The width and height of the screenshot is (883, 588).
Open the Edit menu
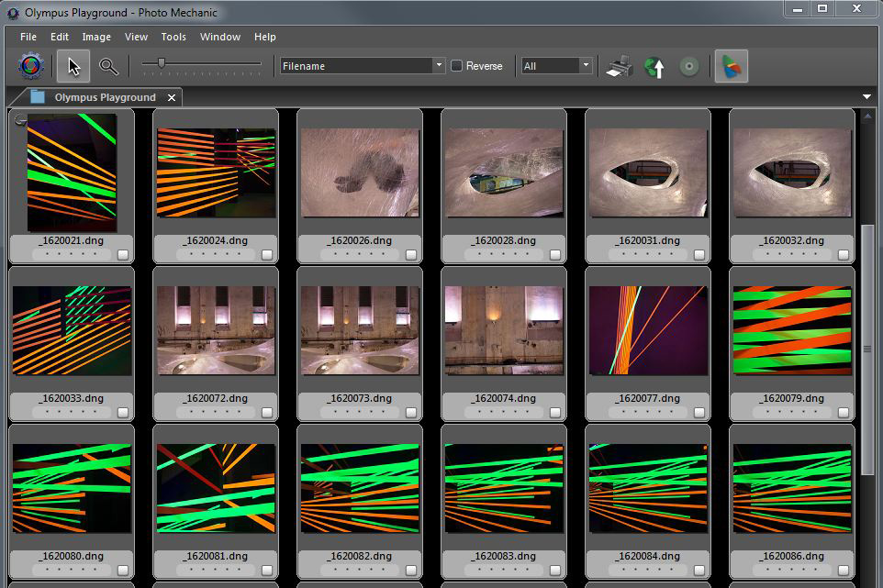pos(60,37)
